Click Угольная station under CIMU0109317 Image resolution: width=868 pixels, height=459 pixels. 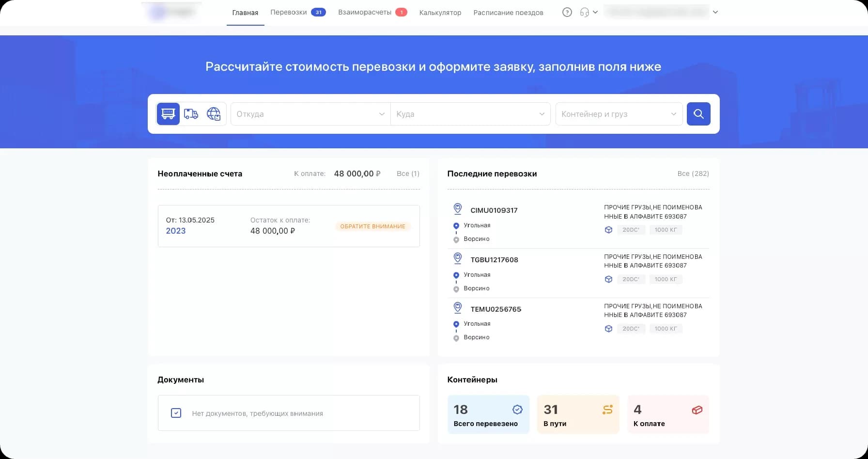[x=477, y=225]
